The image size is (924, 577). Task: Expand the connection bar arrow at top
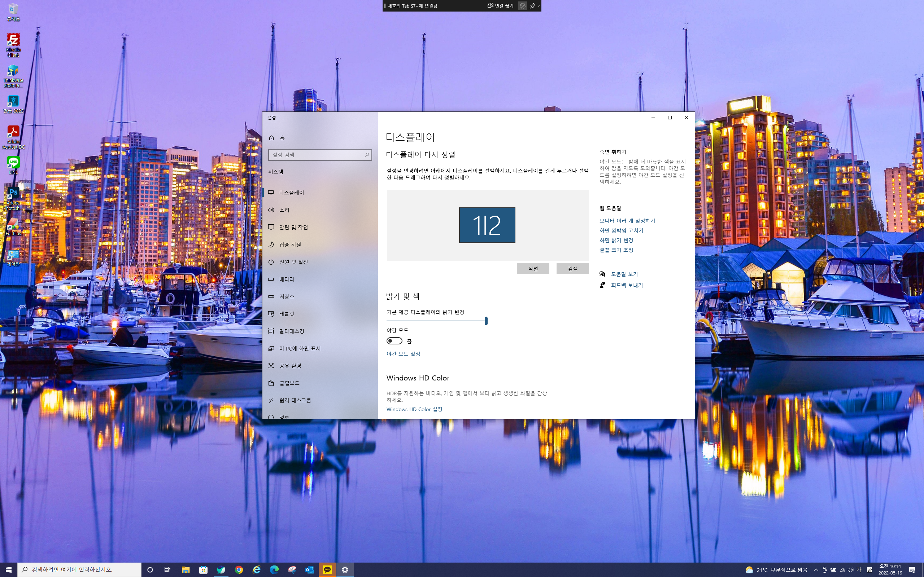coord(539,6)
